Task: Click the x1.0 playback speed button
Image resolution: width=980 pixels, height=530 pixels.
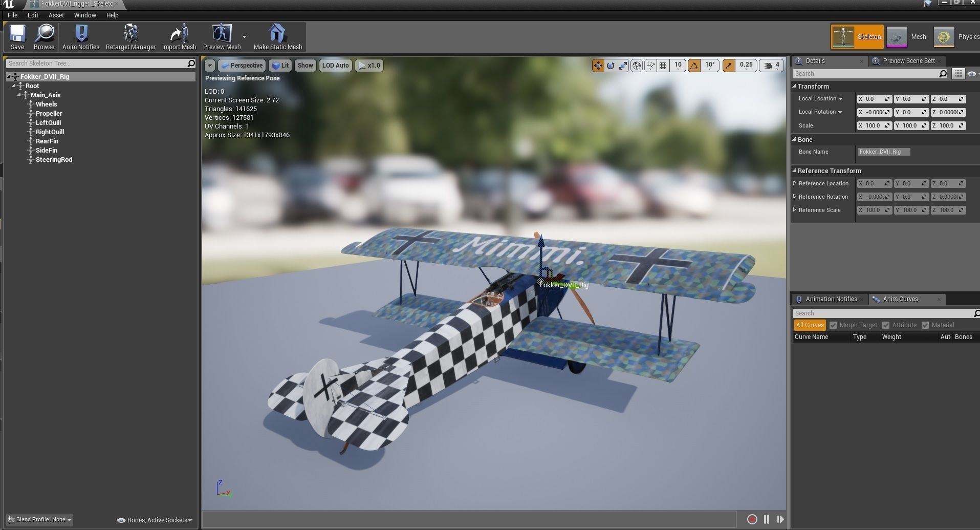Action: (369, 66)
